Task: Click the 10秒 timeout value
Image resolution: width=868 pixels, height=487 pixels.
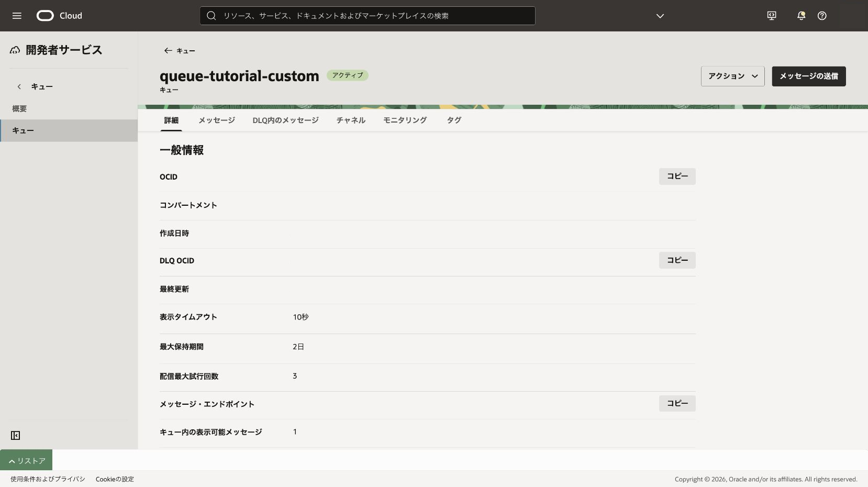Action: [x=301, y=317]
